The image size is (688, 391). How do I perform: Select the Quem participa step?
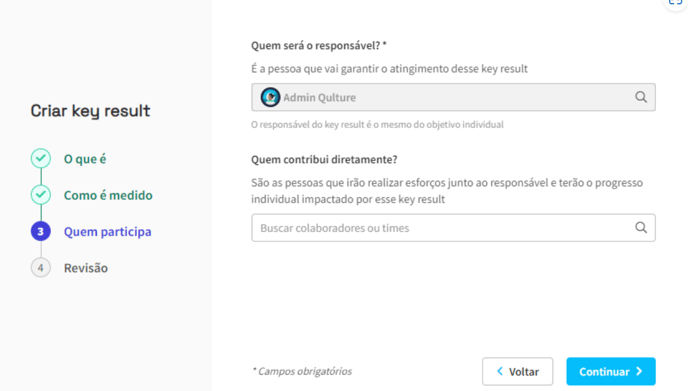pos(108,232)
